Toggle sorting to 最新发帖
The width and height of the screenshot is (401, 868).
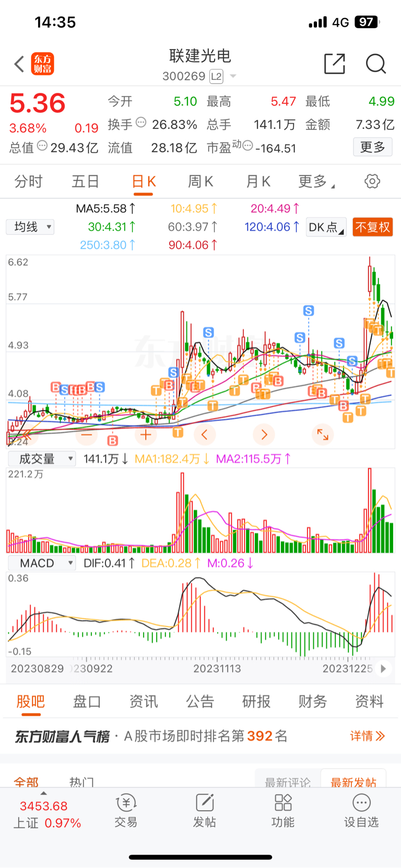click(x=353, y=781)
